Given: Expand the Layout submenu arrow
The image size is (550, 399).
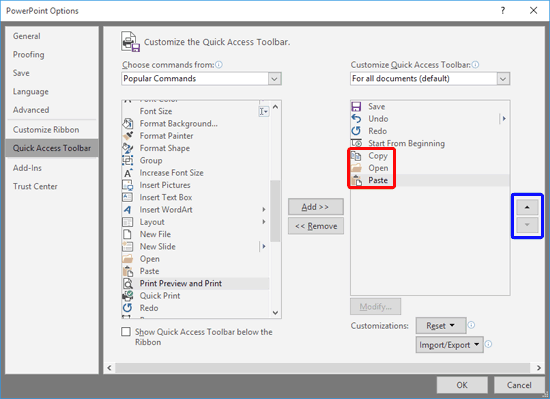Looking at the screenshot, I should (264, 222).
